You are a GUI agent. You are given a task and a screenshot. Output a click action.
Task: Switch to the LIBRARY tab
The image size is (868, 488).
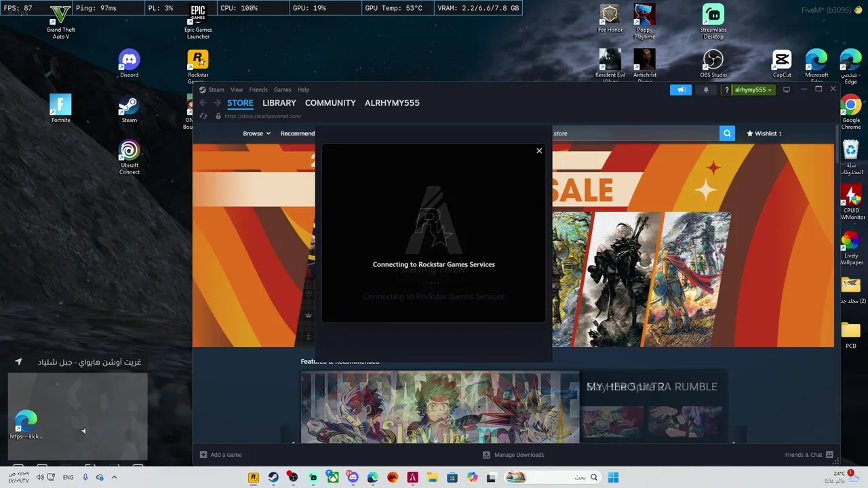(x=279, y=103)
